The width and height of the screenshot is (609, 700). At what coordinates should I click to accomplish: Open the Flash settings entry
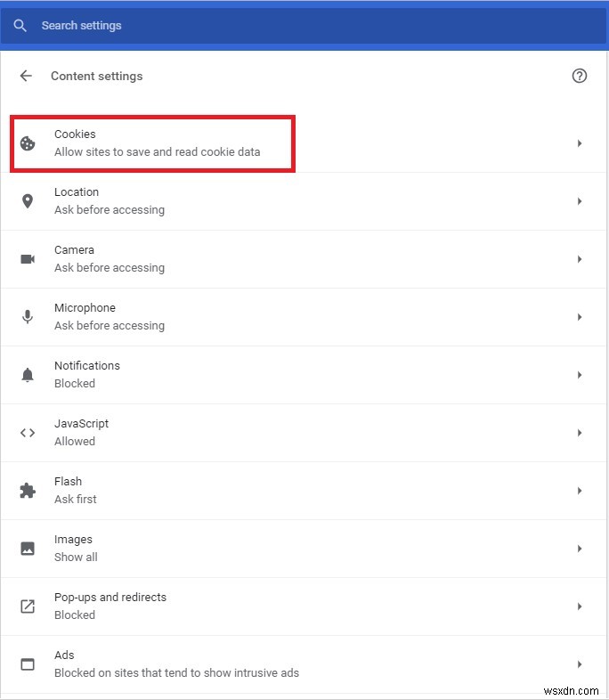304,491
